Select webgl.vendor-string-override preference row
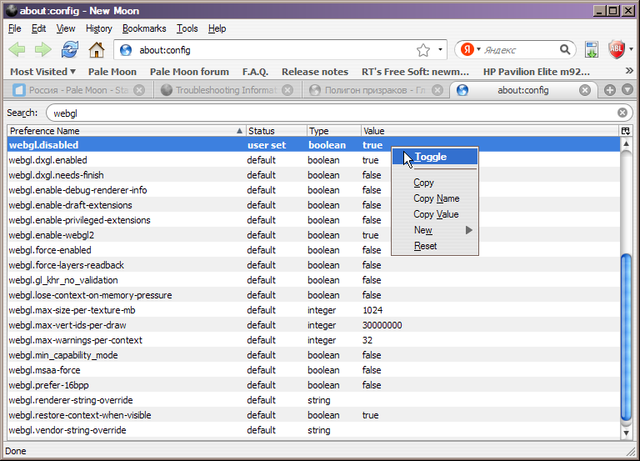This screenshot has width=640, height=461. click(313, 430)
